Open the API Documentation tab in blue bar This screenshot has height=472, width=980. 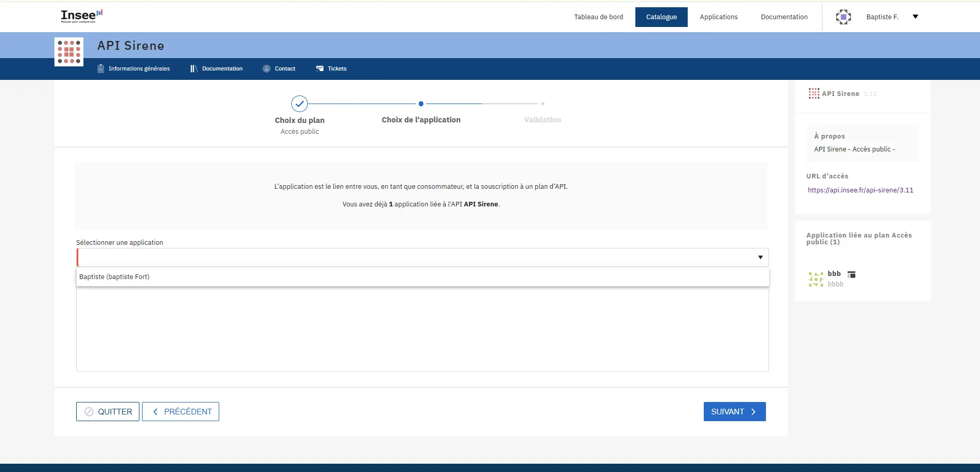pos(216,68)
